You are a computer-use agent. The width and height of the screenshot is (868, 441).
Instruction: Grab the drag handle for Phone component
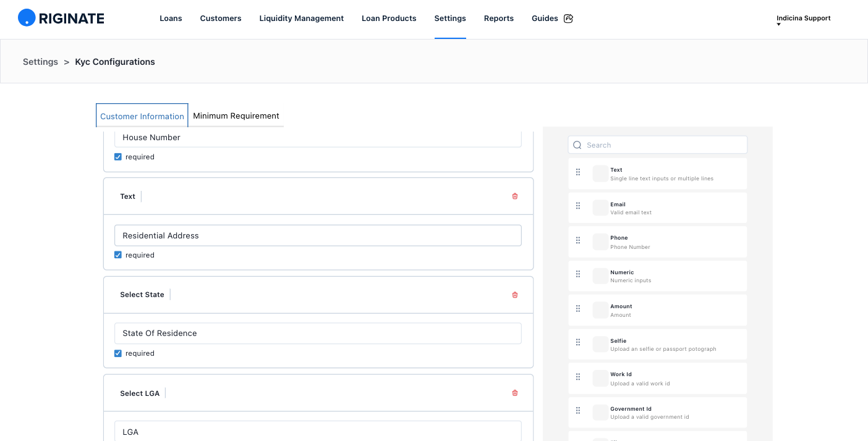[x=578, y=240]
